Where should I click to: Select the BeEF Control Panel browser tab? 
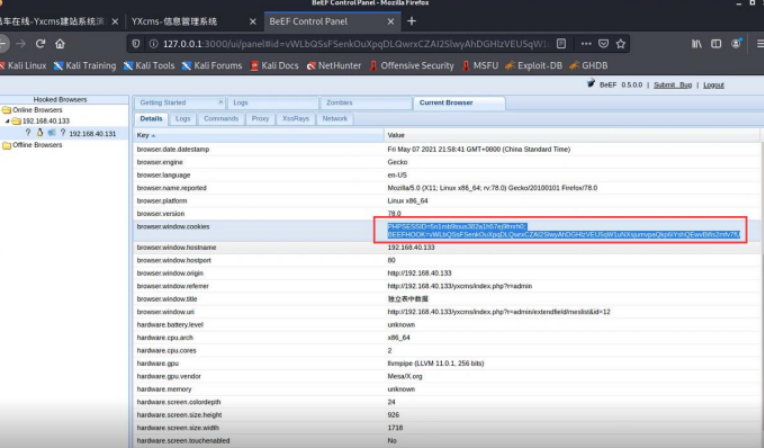(x=332, y=21)
